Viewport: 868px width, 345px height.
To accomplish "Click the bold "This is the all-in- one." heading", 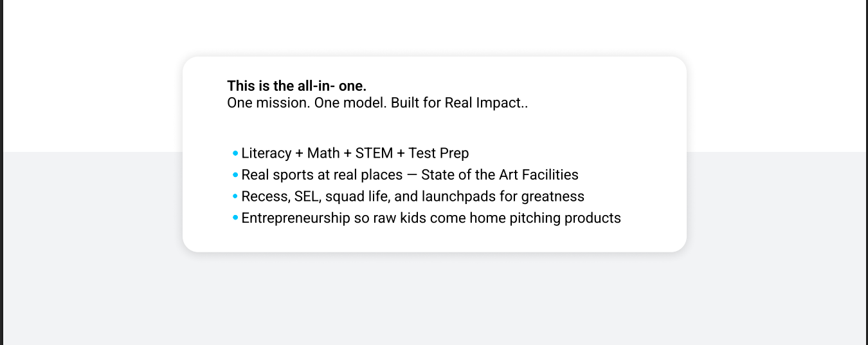I will 296,86.
